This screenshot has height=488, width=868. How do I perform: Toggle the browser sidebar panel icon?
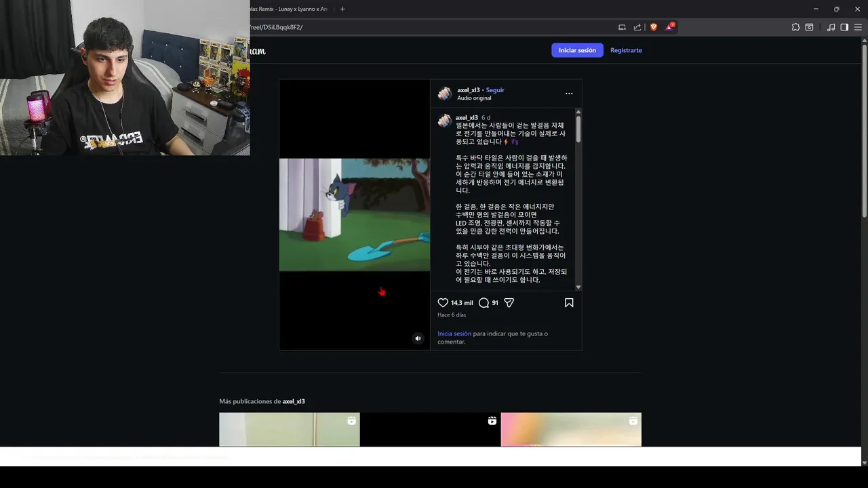tap(844, 27)
